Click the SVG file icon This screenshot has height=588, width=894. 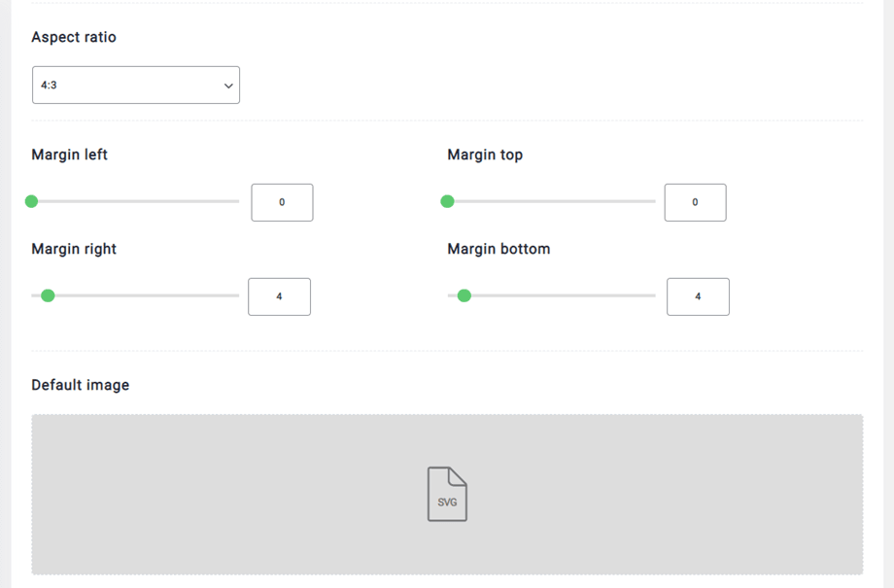(x=447, y=494)
